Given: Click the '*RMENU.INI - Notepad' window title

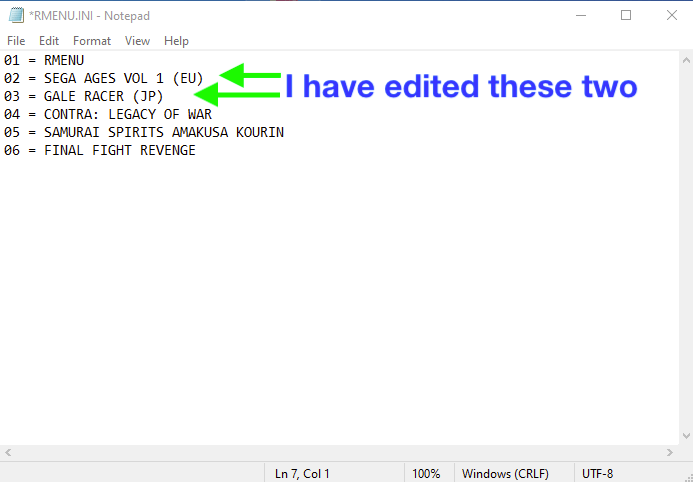Looking at the screenshot, I should click(x=89, y=16).
